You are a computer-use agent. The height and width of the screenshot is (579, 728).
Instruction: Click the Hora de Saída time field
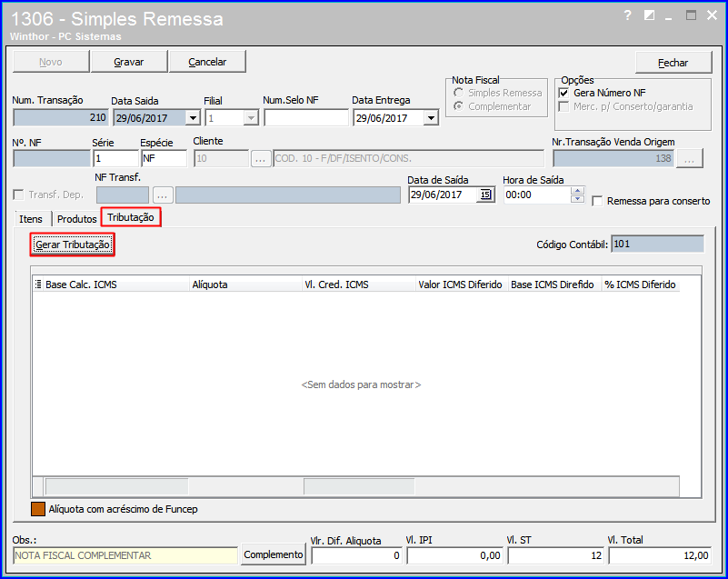tap(538, 195)
